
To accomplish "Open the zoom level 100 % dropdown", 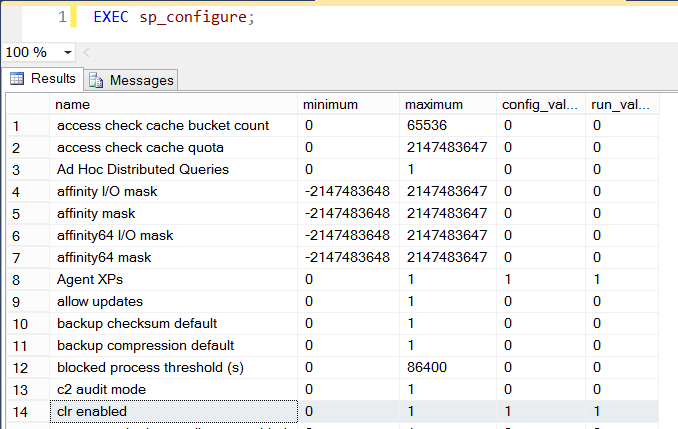I will click(x=67, y=52).
